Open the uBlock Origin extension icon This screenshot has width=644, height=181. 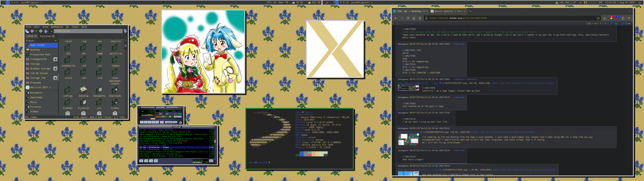click(617, 18)
